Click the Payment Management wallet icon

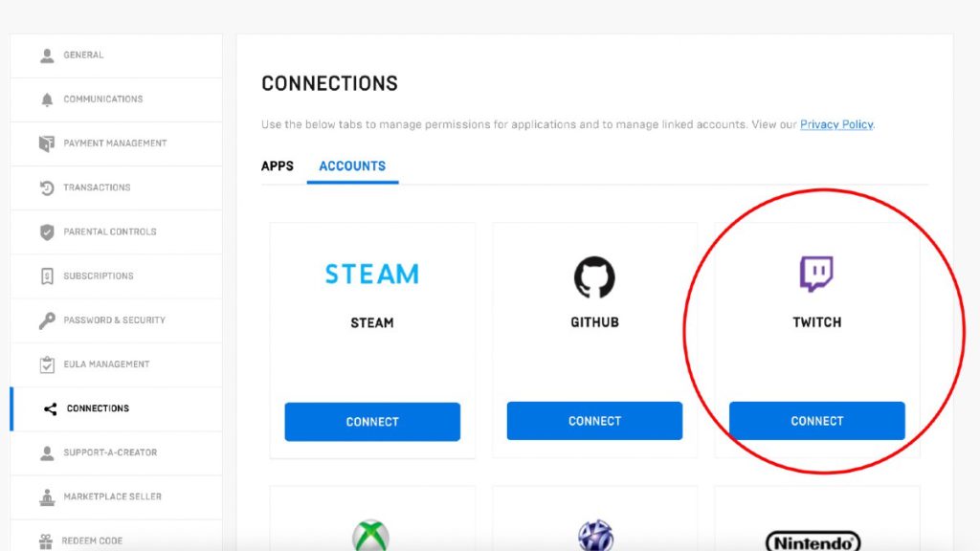[x=47, y=143]
